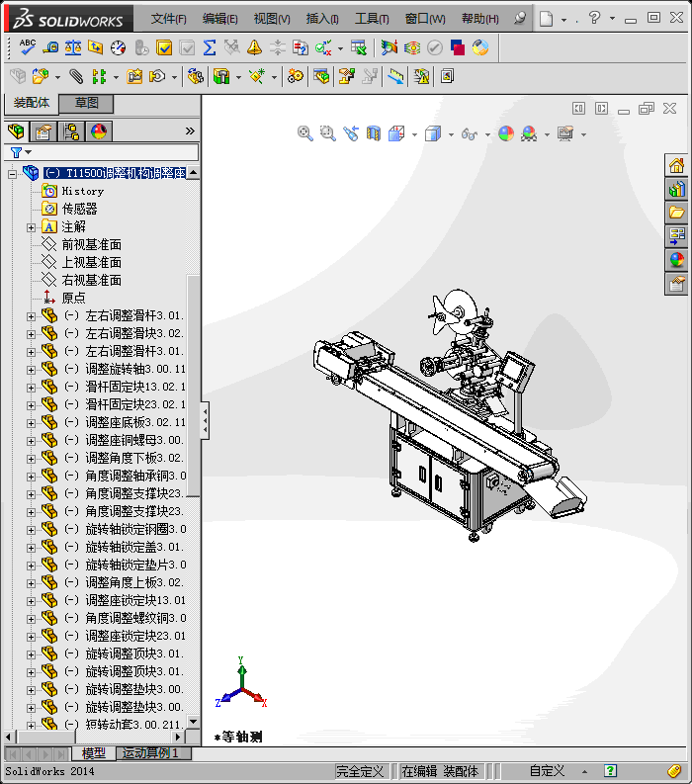Open View Orientation dropdown arrow
Screen dimensions: 692x784
pyautogui.click(x=414, y=134)
